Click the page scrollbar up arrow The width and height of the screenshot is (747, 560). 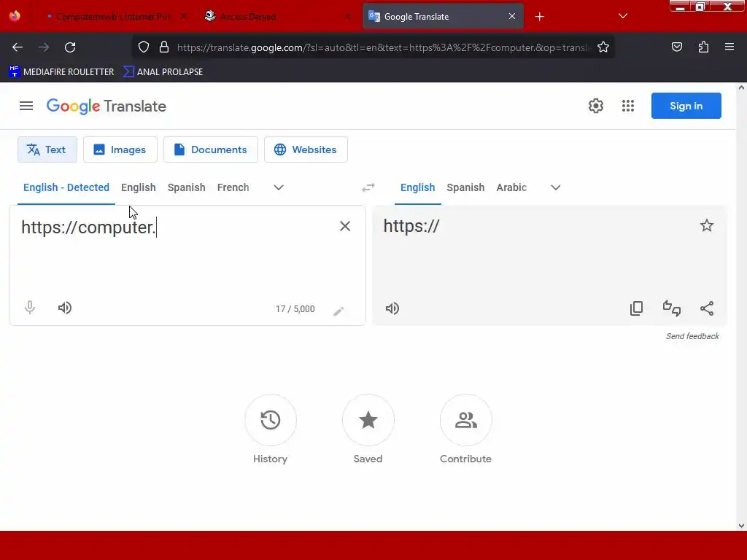[741, 87]
